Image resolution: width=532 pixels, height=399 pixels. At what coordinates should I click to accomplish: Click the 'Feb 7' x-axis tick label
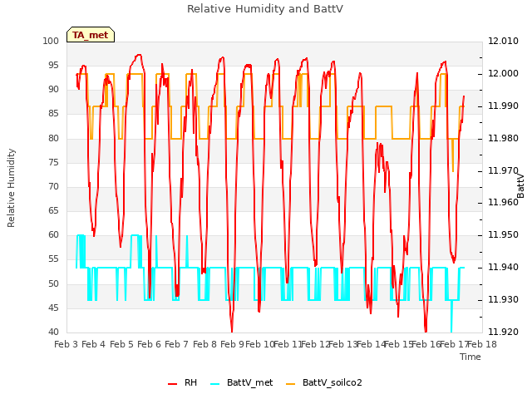[x=176, y=344]
